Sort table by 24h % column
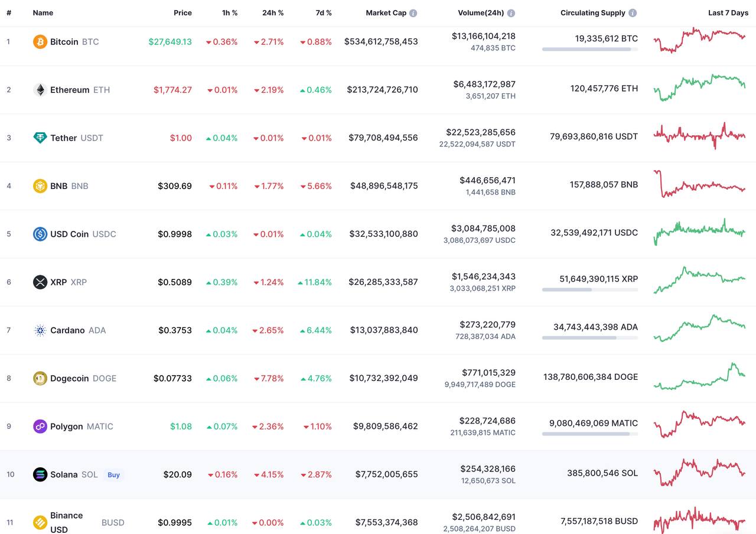The height and width of the screenshot is (534, 756). pos(273,12)
